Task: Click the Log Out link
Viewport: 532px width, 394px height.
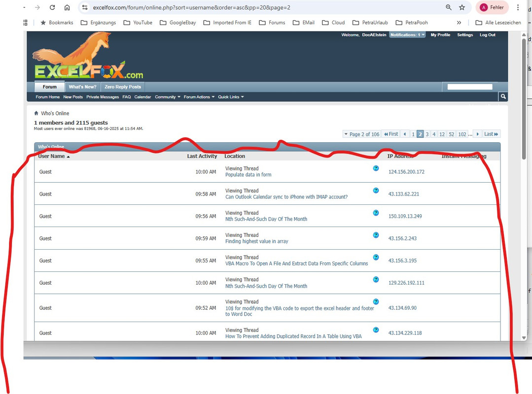Action: pos(487,35)
